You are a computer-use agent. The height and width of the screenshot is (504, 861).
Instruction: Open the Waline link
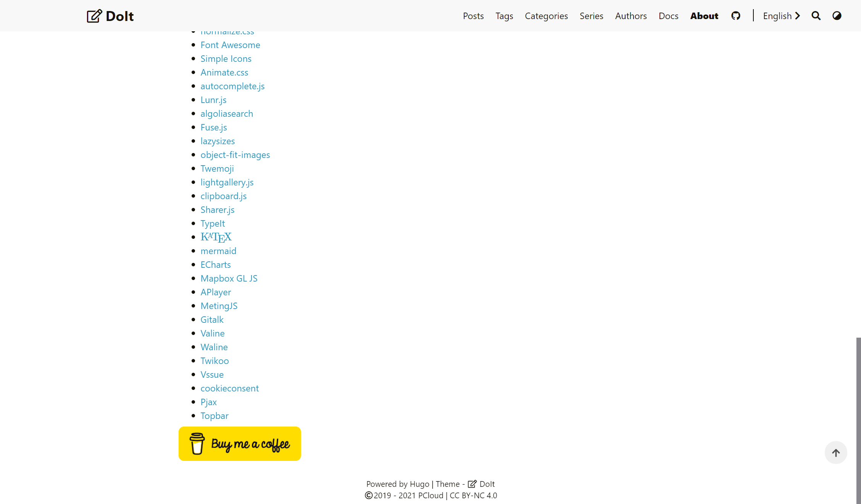(214, 347)
